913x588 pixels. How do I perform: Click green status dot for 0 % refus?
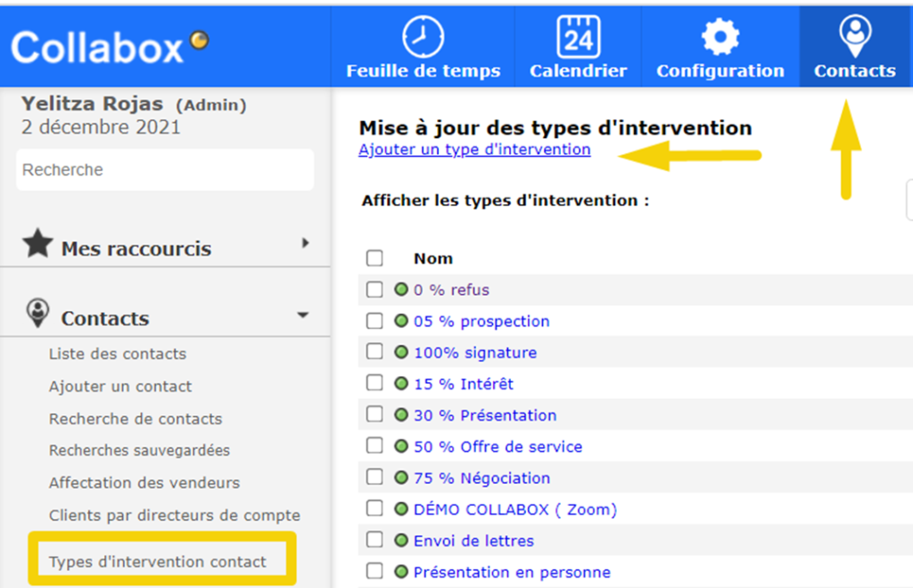pos(401,290)
